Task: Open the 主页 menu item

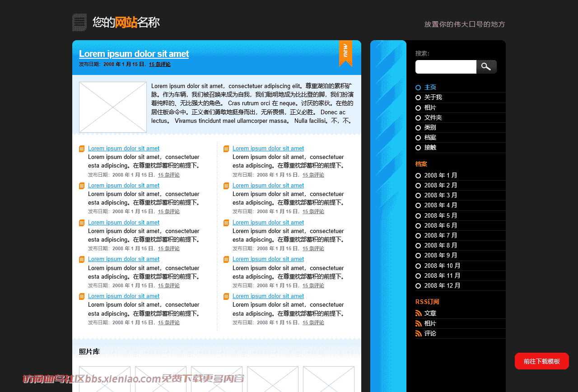Action: [430, 87]
